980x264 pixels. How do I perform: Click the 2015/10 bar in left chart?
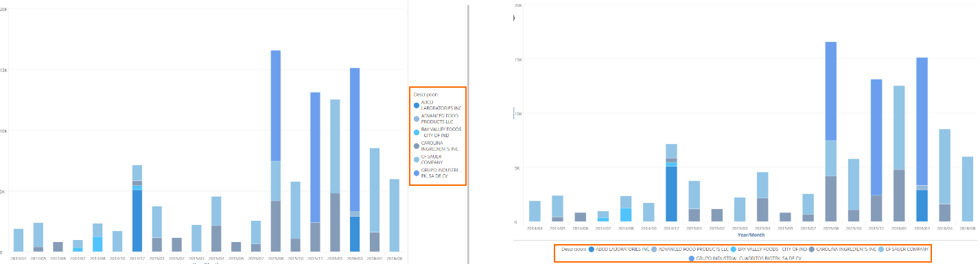pos(295,217)
